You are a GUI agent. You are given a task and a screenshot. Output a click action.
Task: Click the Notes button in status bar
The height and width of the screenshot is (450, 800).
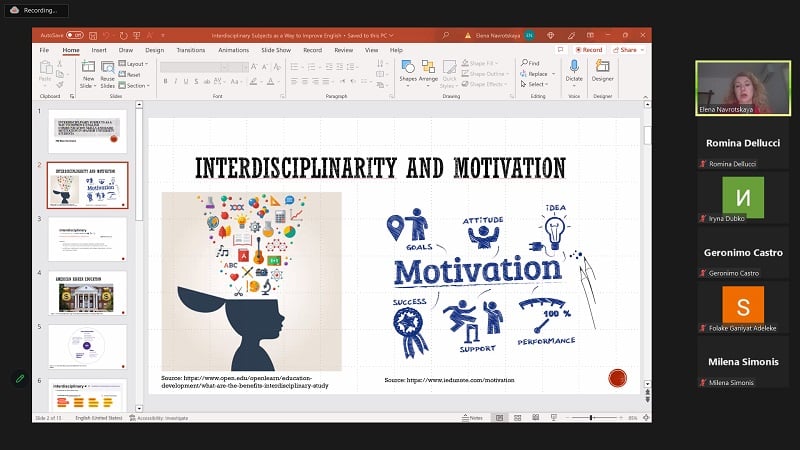point(474,417)
